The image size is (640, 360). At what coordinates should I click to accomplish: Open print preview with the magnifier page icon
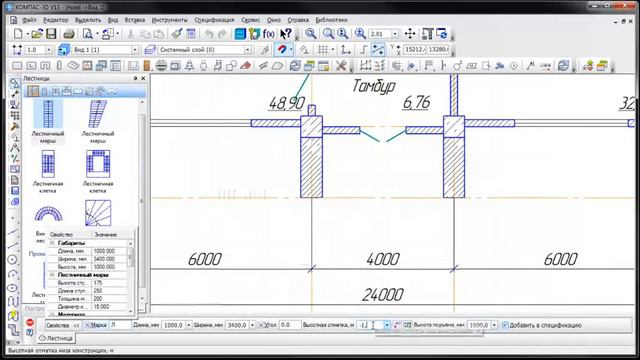coord(87,34)
